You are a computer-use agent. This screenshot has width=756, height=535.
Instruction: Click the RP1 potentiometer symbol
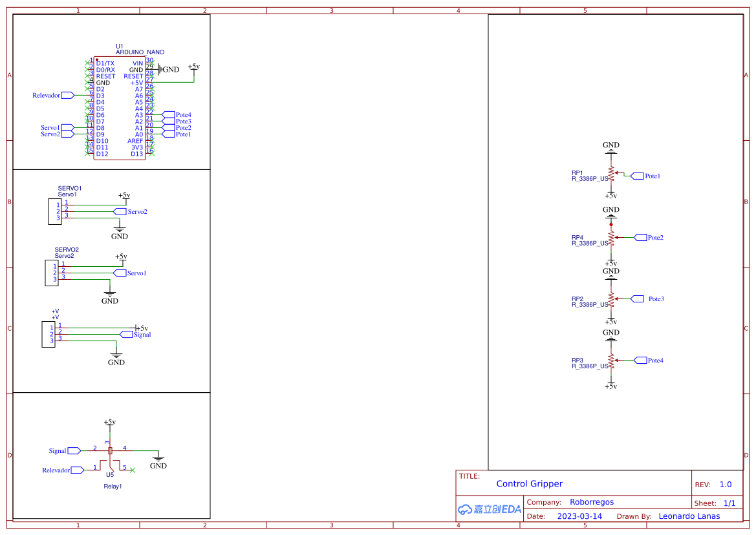coord(611,174)
